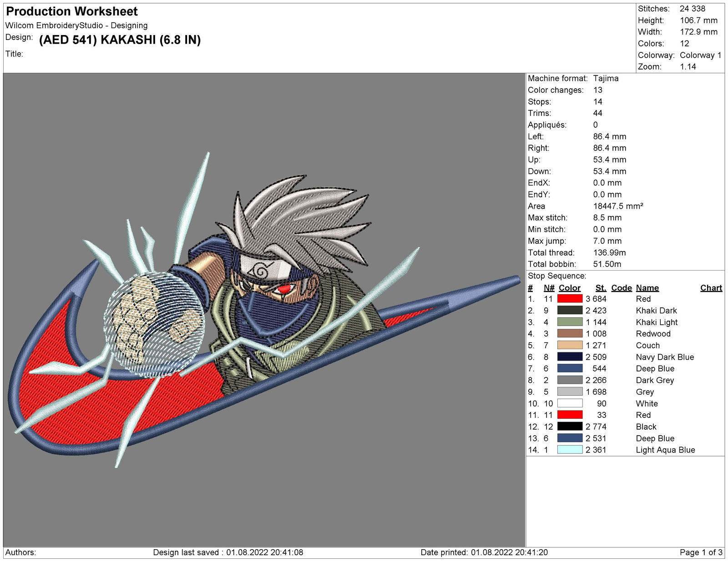Click the 'Authors:' label in footer
The image size is (728, 562).
pyautogui.click(x=21, y=552)
